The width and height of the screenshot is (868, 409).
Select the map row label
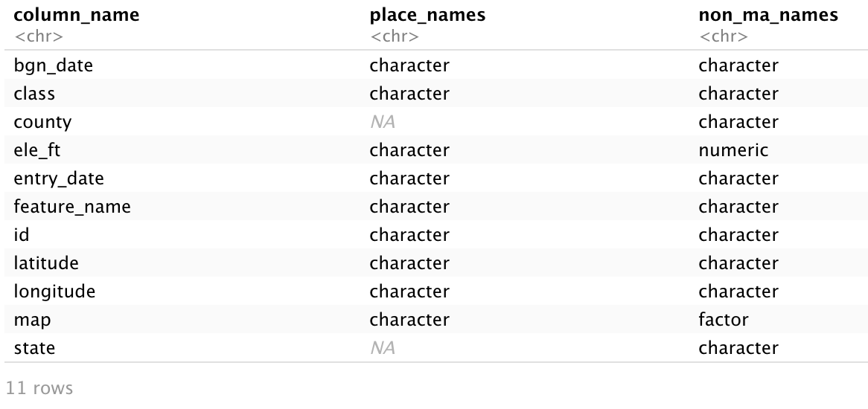pos(32,320)
